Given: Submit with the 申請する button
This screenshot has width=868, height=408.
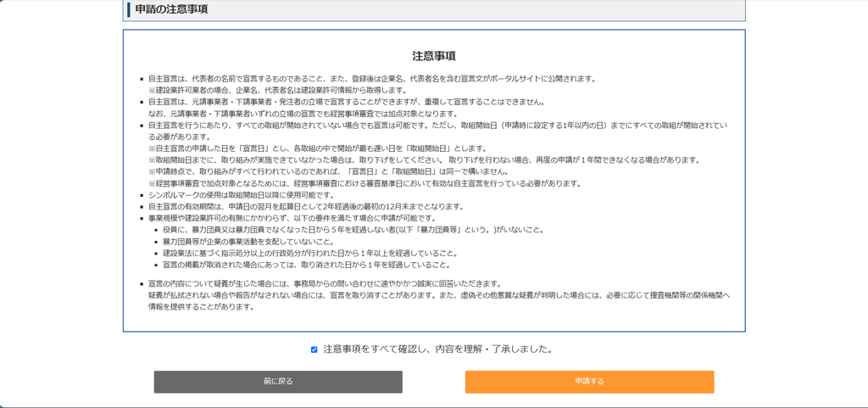Looking at the screenshot, I should click(x=590, y=382).
